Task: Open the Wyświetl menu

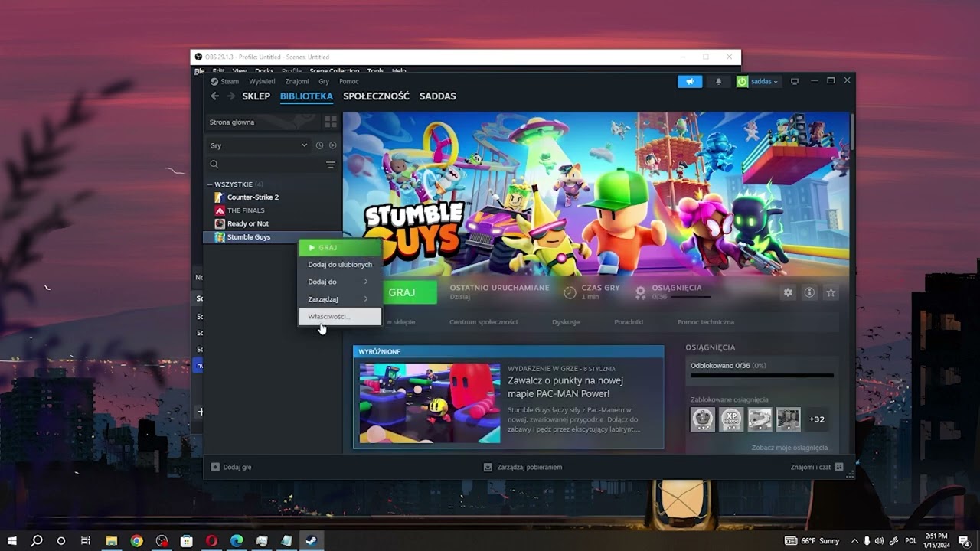Action: coord(262,82)
